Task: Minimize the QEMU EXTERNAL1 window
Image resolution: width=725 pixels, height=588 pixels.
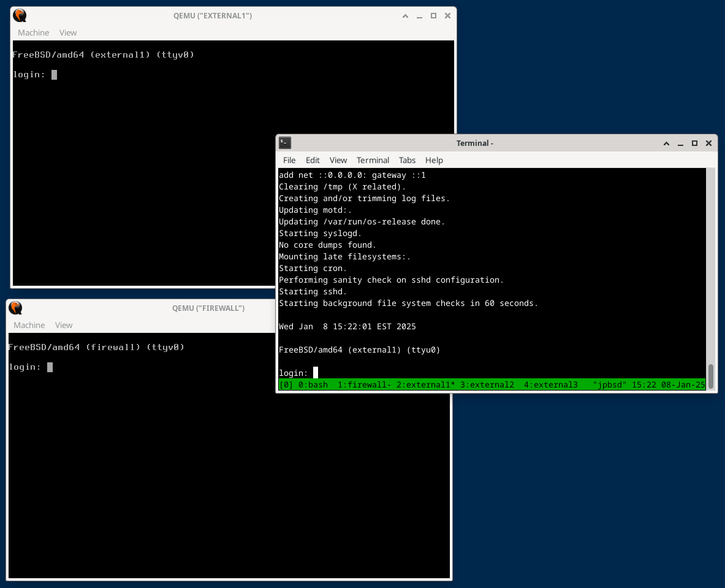Action: pyautogui.click(x=419, y=16)
